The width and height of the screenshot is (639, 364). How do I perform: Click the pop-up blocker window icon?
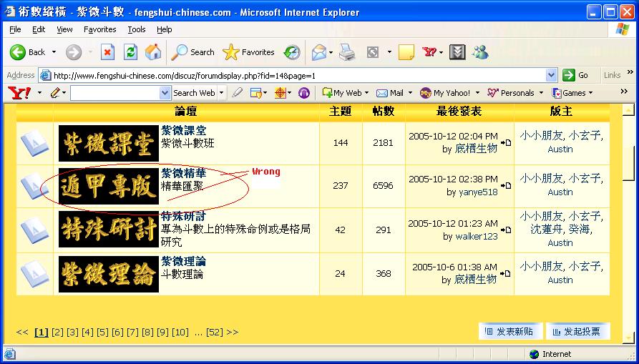tap(256, 93)
